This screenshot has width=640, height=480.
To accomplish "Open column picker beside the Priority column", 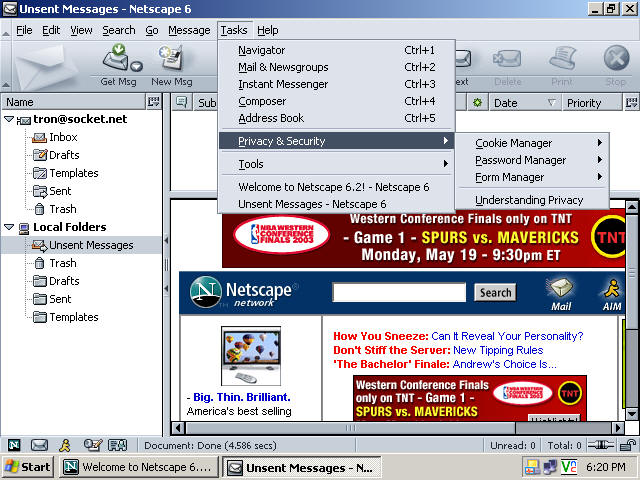I will click(631, 102).
